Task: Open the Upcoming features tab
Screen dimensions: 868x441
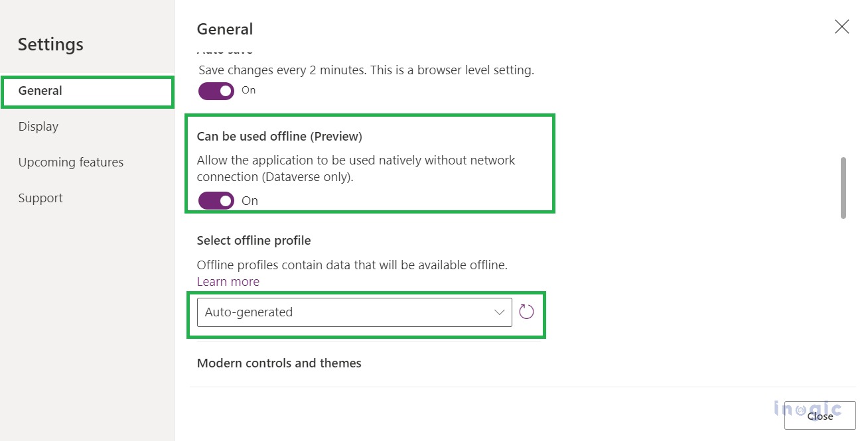Action: (x=71, y=162)
